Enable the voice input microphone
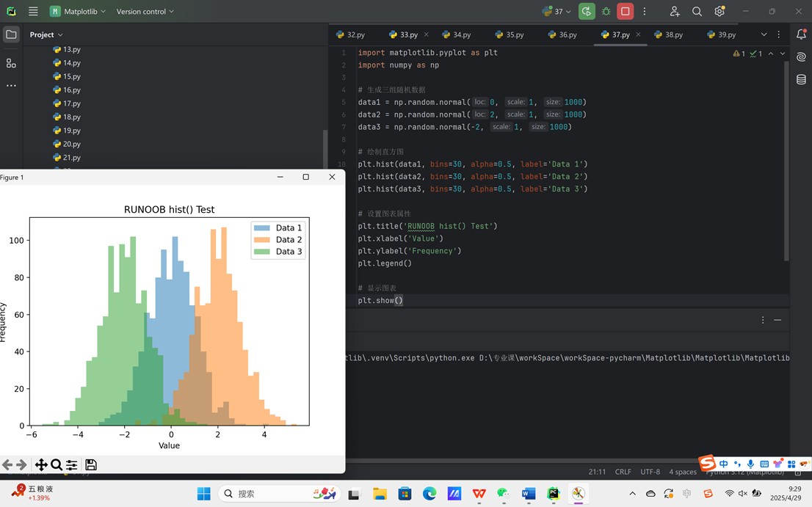Screen dimensions: 812x507 tap(750, 464)
